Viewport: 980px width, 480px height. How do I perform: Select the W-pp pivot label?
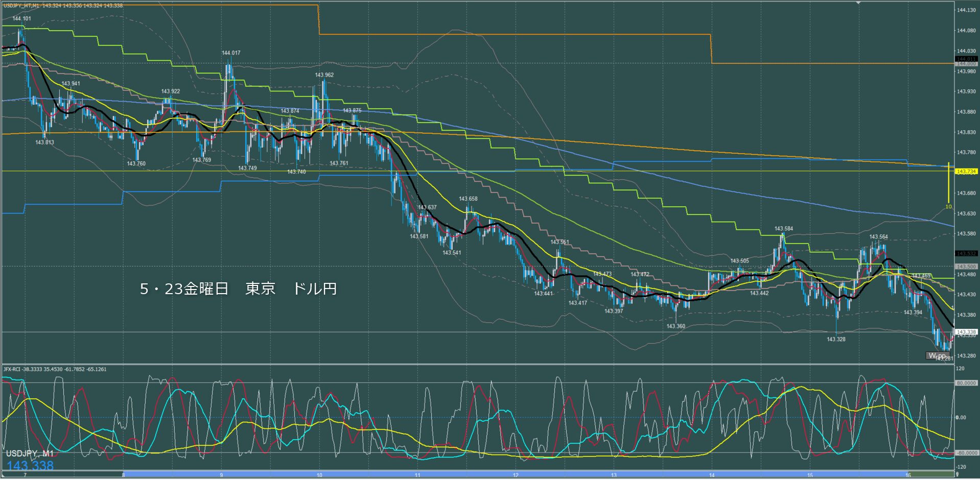(938, 355)
